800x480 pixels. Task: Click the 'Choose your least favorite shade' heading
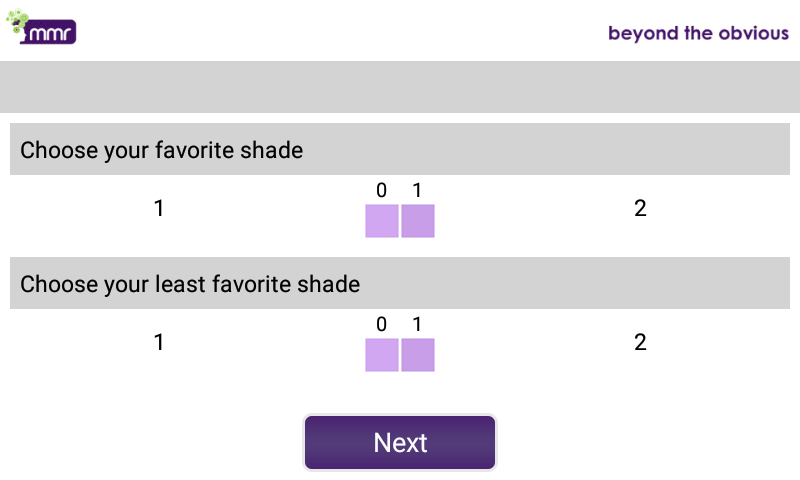point(190,284)
